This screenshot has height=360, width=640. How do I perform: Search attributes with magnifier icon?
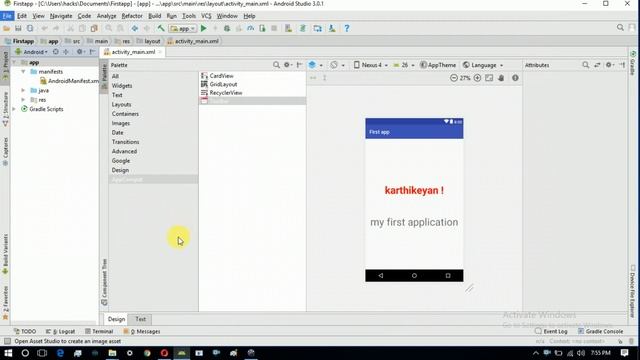click(x=585, y=65)
